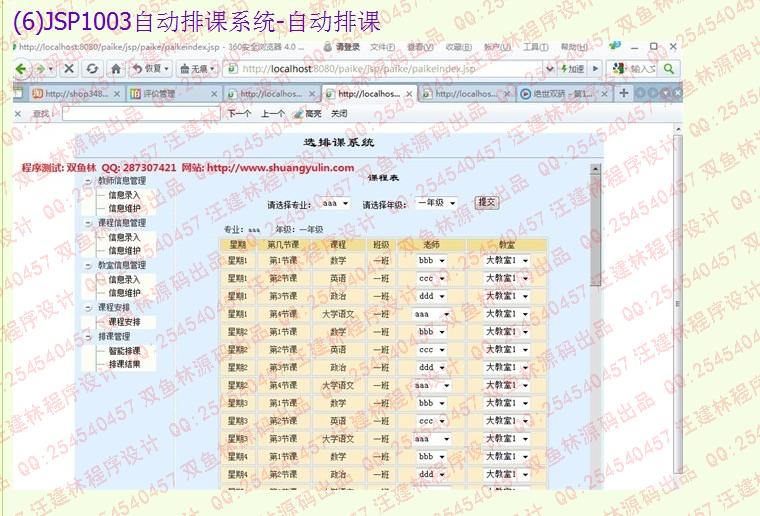Click the browser forward arrow
This screenshot has width=760, height=516.
(x=40, y=69)
